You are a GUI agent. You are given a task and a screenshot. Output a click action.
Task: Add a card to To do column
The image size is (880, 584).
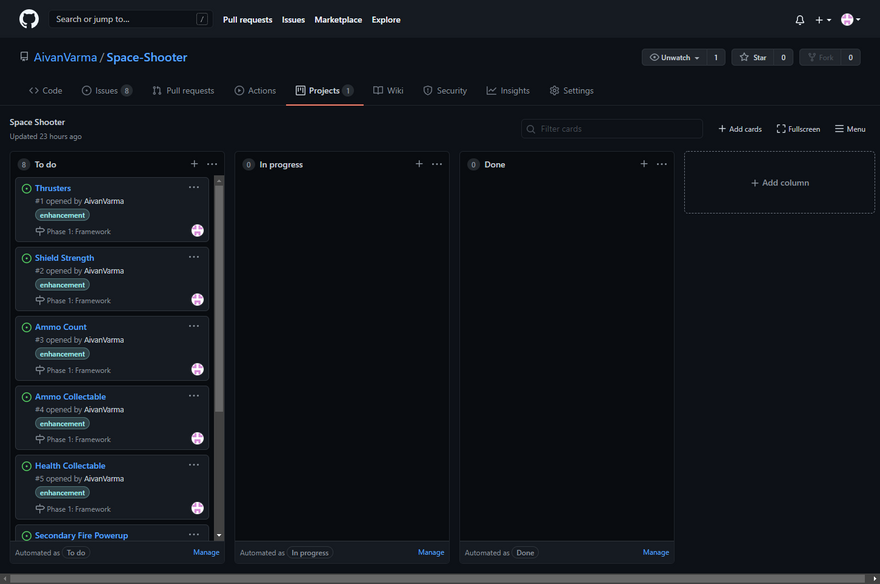pos(194,164)
